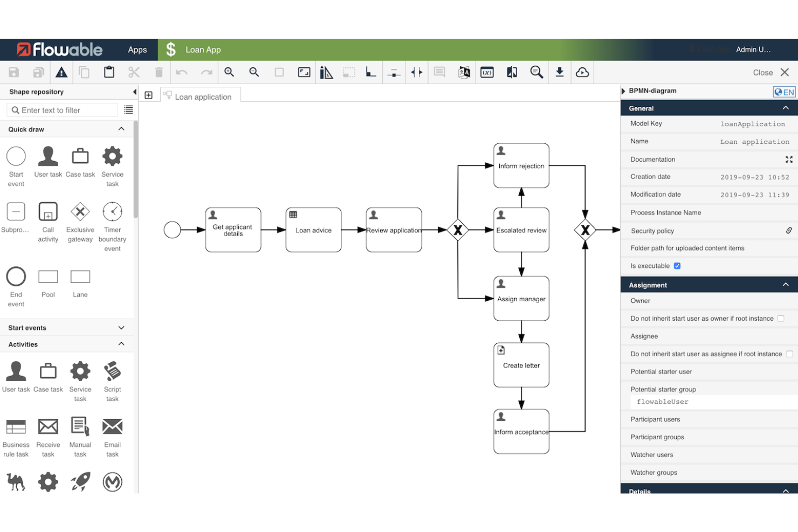Click the shape filter text field
798x532 pixels.
(x=63, y=110)
